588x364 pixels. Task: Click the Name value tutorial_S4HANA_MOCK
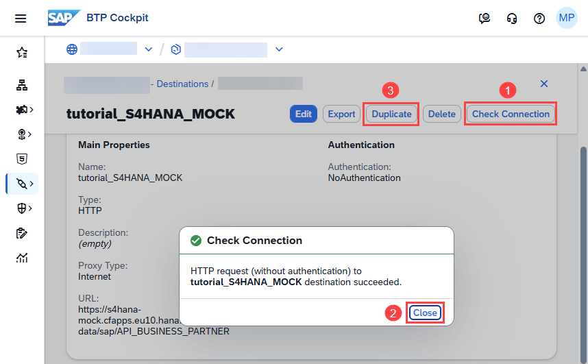(130, 178)
